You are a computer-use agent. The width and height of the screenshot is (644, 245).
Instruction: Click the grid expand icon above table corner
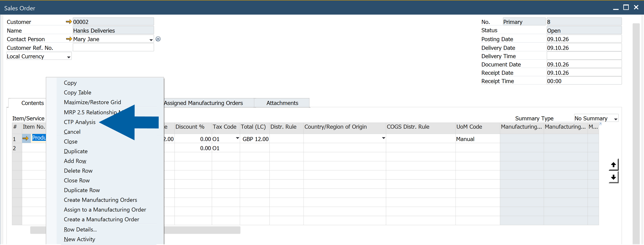coord(600,124)
